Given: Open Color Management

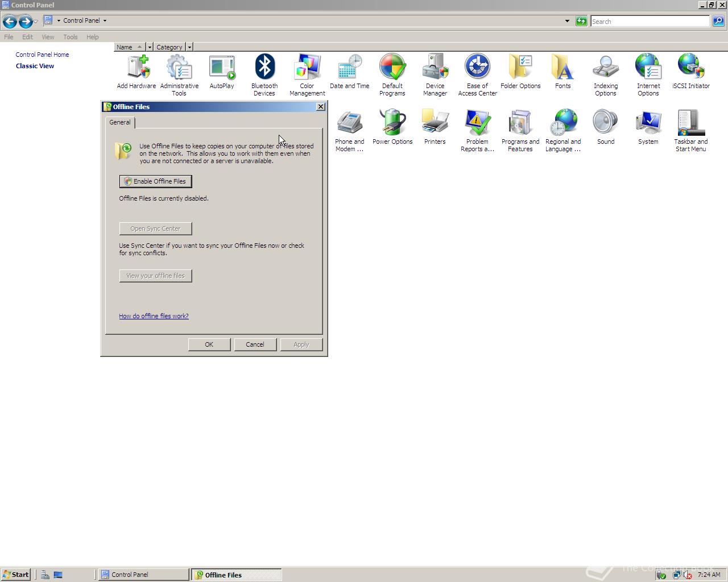Looking at the screenshot, I should click(x=307, y=75).
